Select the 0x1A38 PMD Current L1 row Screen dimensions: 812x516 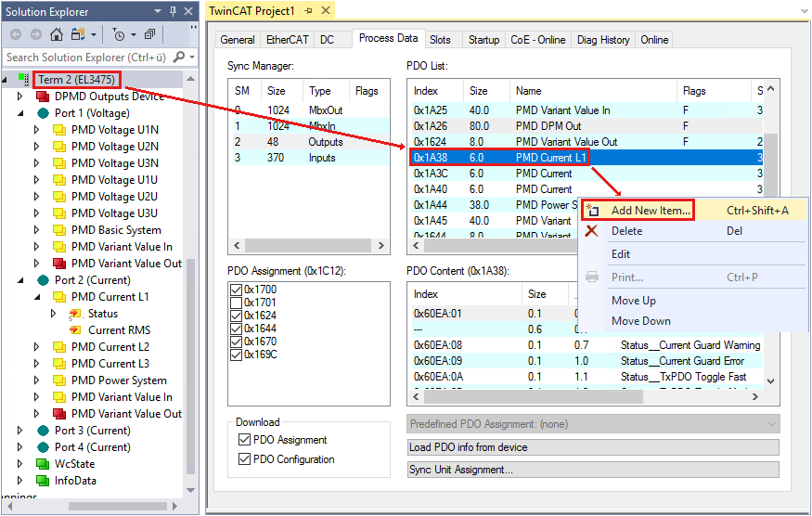click(586, 158)
